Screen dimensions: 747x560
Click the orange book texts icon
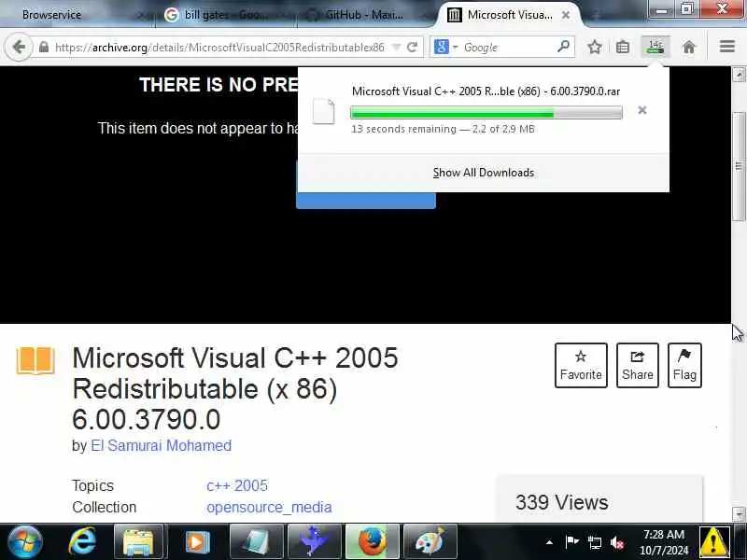point(35,361)
